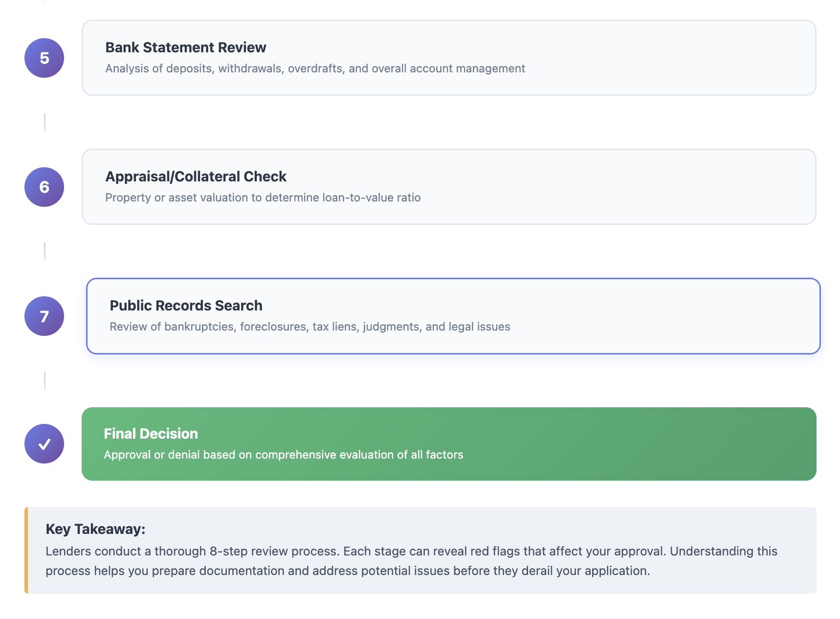Click the 'Key Takeaway:' heading
Viewport: 840px width, 619px height.
tap(96, 529)
